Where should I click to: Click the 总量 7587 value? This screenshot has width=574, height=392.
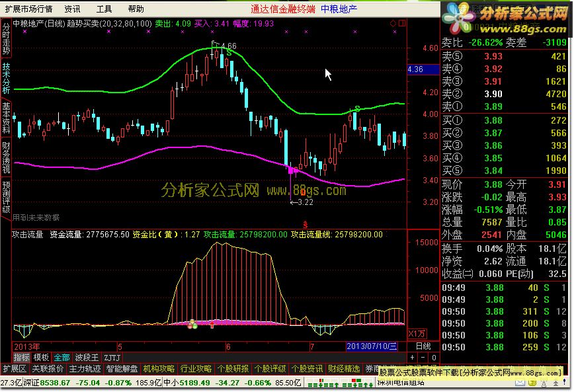[491, 222]
